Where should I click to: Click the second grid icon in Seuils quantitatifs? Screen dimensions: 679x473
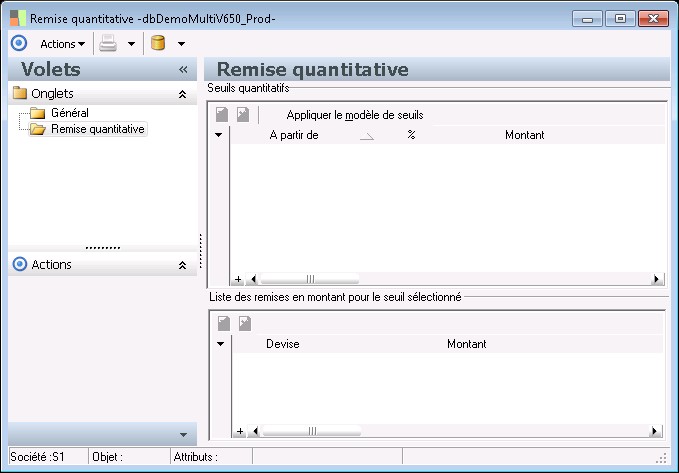coord(243,114)
